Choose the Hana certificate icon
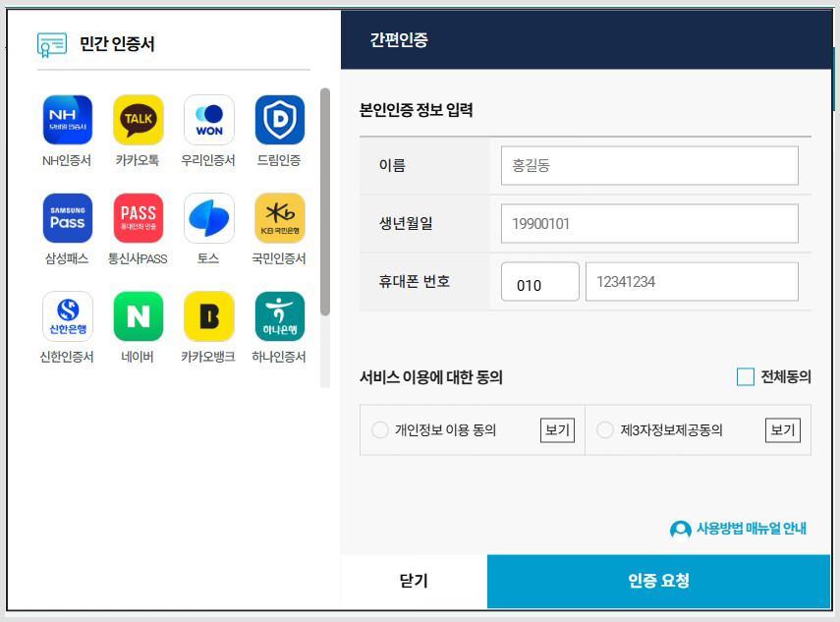840x622 pixels. coord(281,316)
